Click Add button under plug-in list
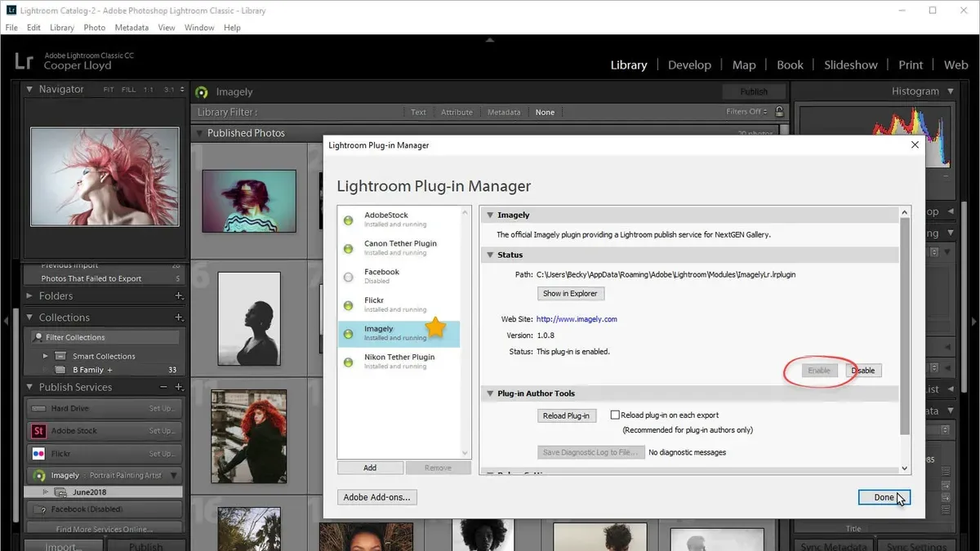This screenshot has width=980, height=551. [370, 468]
